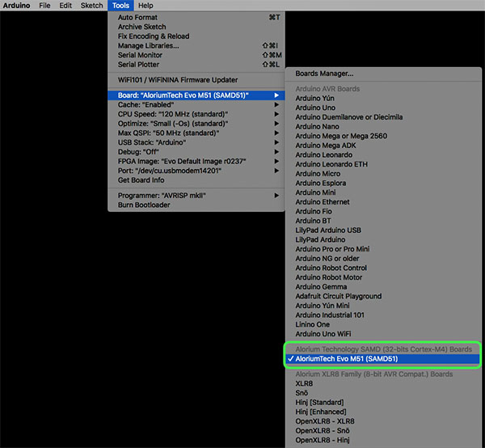Select Hinj [Enhanced]

click(383, 412)
